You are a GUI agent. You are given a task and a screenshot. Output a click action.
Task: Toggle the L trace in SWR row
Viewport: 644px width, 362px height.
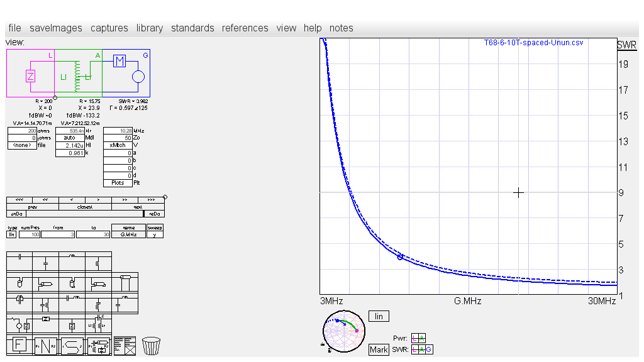coord(415,349)
